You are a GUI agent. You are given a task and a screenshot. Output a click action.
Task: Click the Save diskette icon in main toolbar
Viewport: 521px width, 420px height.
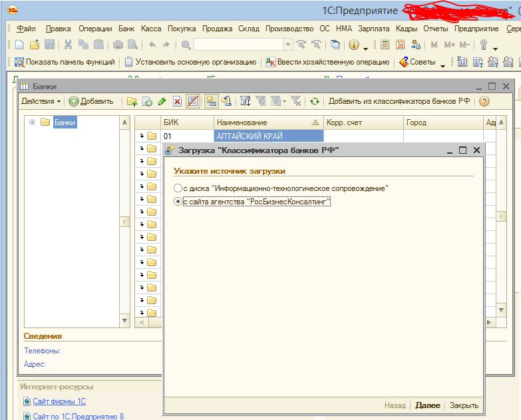click(x=49, y=45)
